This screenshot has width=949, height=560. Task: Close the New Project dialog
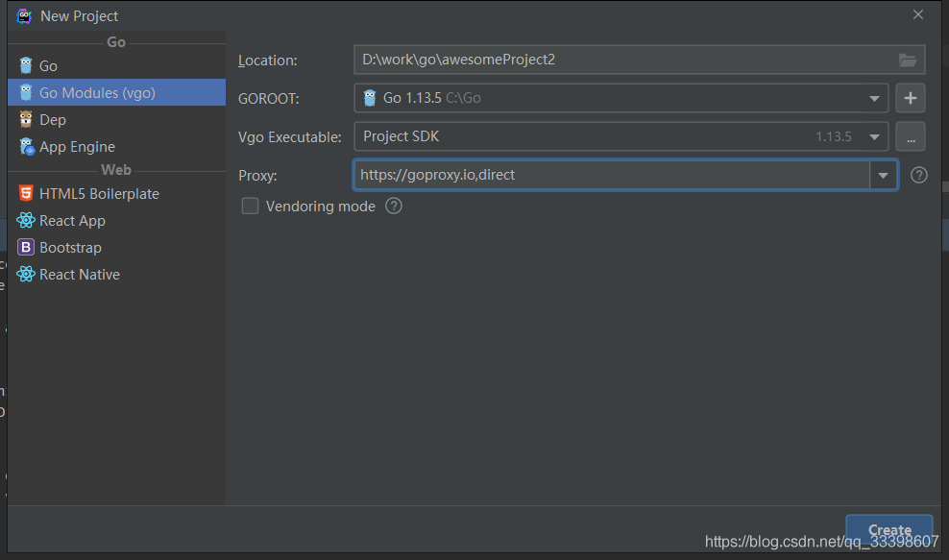pyautogui.click(x=918, y=14)
